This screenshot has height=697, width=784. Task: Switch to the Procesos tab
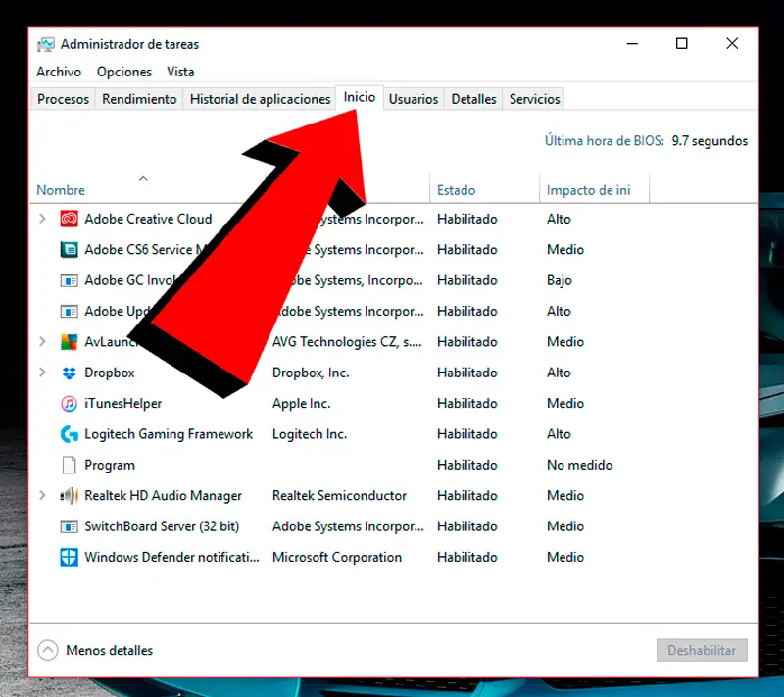click(x=63, y=99)
